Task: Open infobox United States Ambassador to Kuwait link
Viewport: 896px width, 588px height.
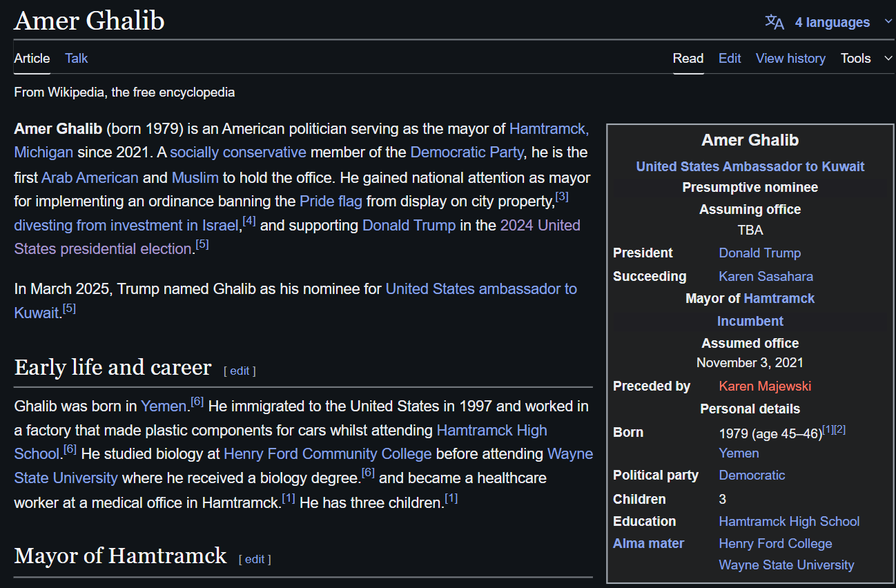Action: pyautogui.click(x=750, y=166)
